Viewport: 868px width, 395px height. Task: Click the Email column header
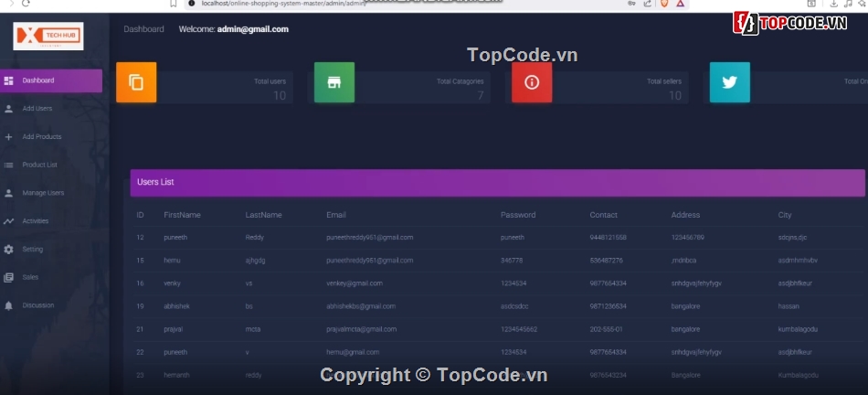click(336, 215)
